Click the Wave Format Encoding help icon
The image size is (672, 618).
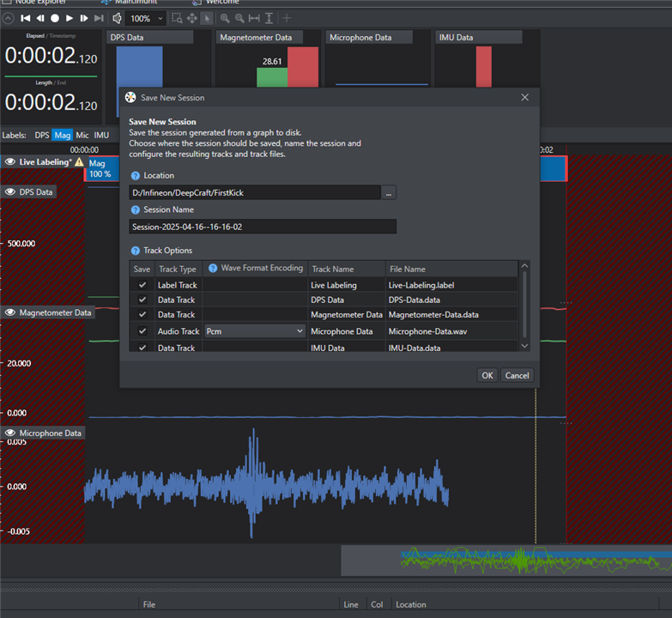213,269
